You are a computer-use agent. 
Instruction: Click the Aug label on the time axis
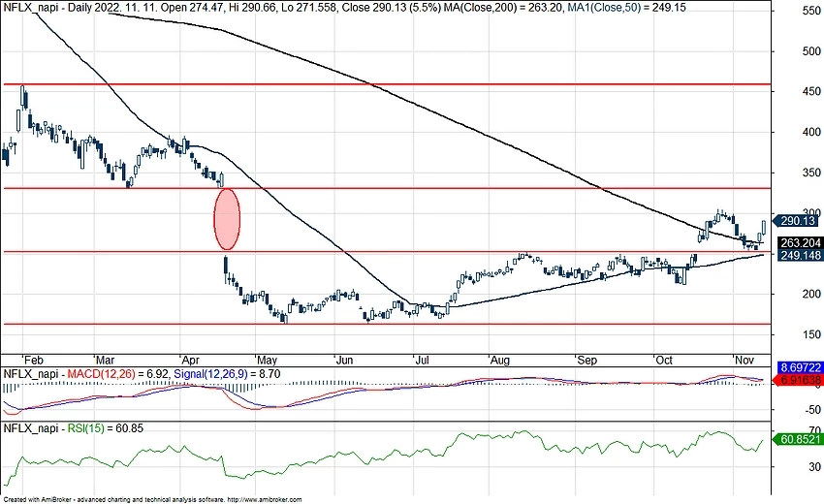click(x=500, y=360)
